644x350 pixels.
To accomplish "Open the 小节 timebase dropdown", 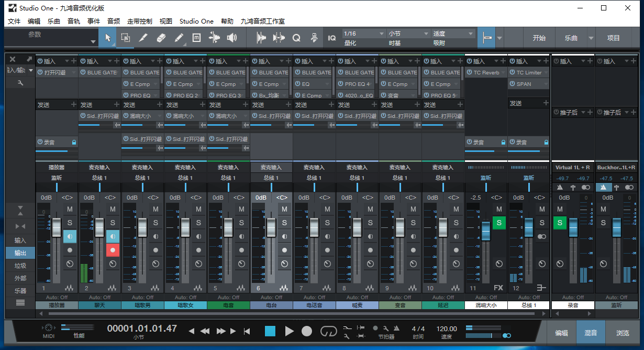I will (408, 34).
